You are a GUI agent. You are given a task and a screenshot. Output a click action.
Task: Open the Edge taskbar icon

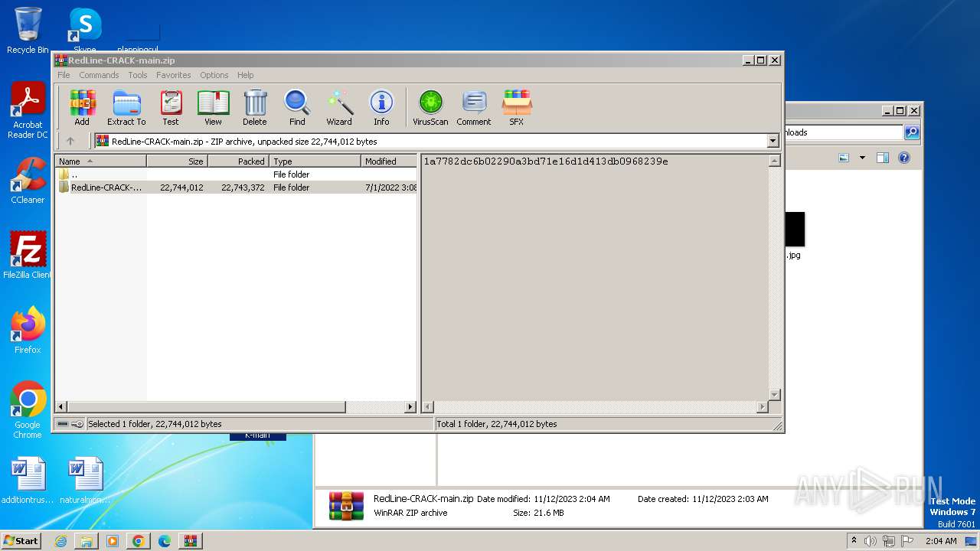tap(165, 541)
